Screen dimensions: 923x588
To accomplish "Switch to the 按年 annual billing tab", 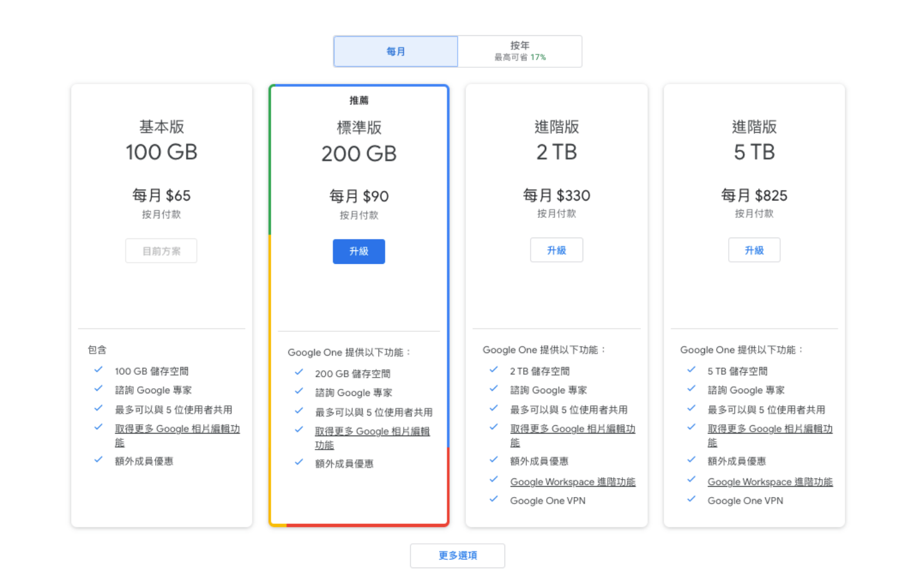I will [x=519, y=51].
